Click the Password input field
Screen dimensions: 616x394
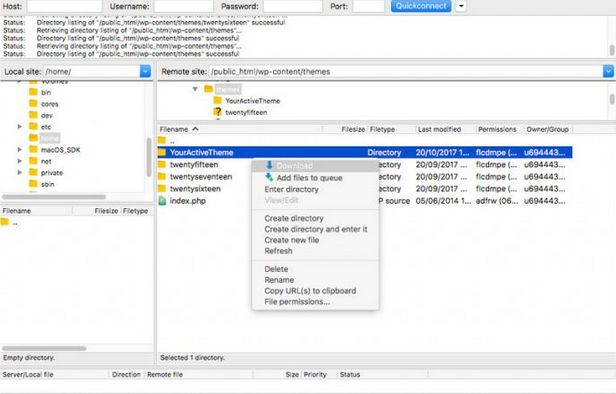pos(293,6)
